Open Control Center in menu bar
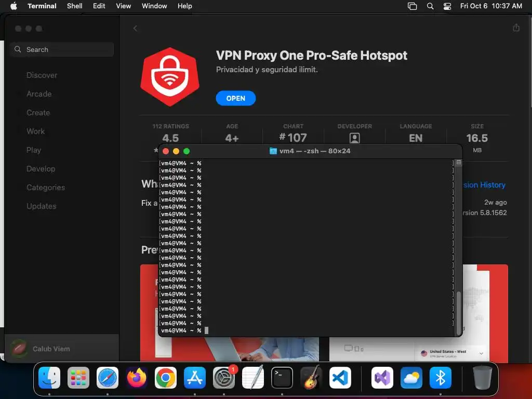This screenshot has width=532, height=399. point(447,6)
